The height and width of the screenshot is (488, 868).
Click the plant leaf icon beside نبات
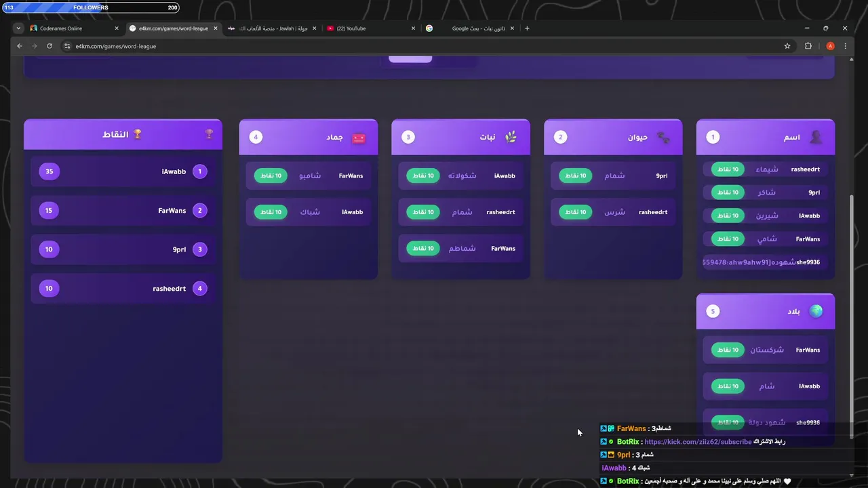511,137
